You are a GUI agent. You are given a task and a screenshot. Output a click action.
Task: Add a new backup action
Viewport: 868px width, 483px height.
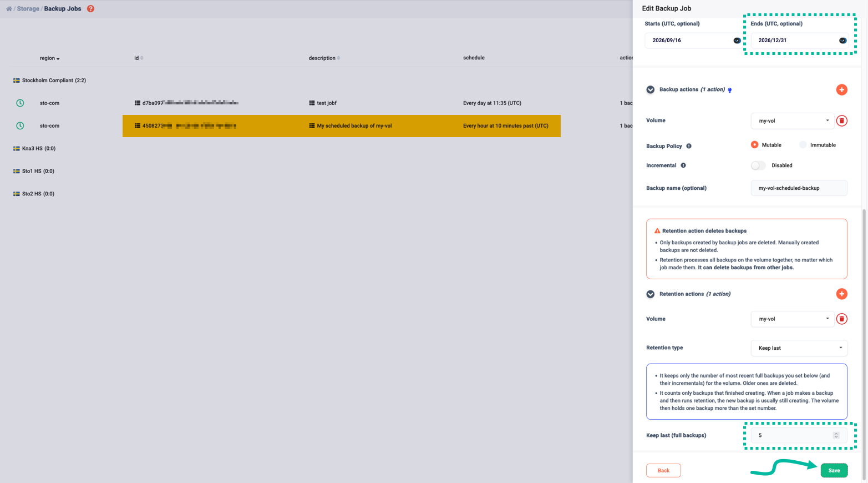[841, 90]
